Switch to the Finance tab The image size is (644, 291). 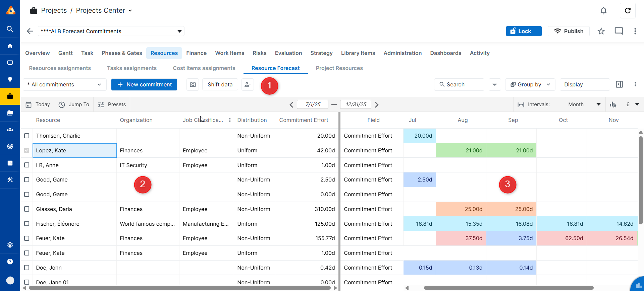point(196,53)
